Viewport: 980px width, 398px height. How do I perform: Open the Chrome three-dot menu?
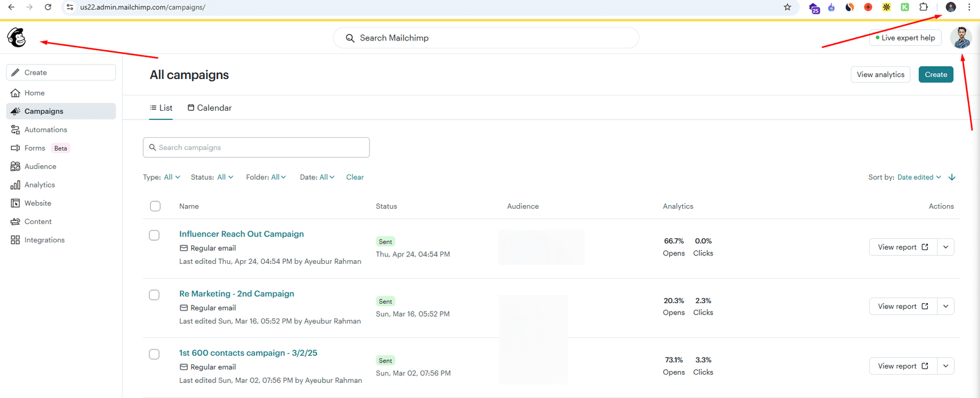point(969,7)
